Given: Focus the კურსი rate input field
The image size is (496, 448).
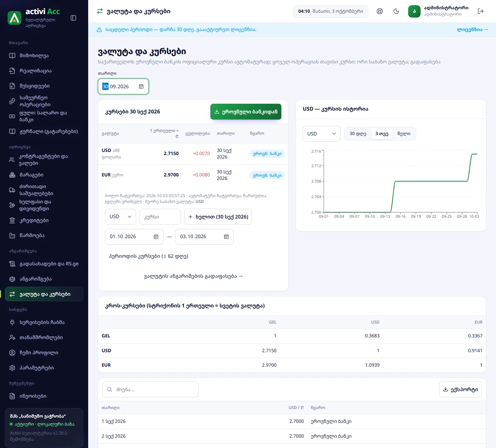Looking at the screenshot, I should (x=160, y=217).
